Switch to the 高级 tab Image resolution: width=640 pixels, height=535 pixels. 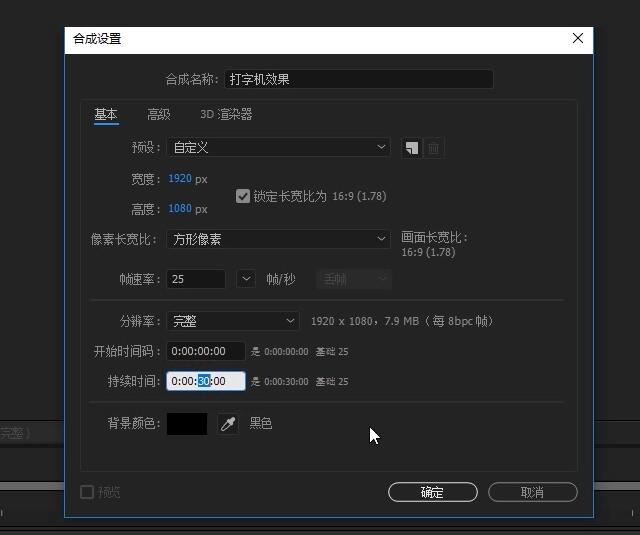pos(159,114)
